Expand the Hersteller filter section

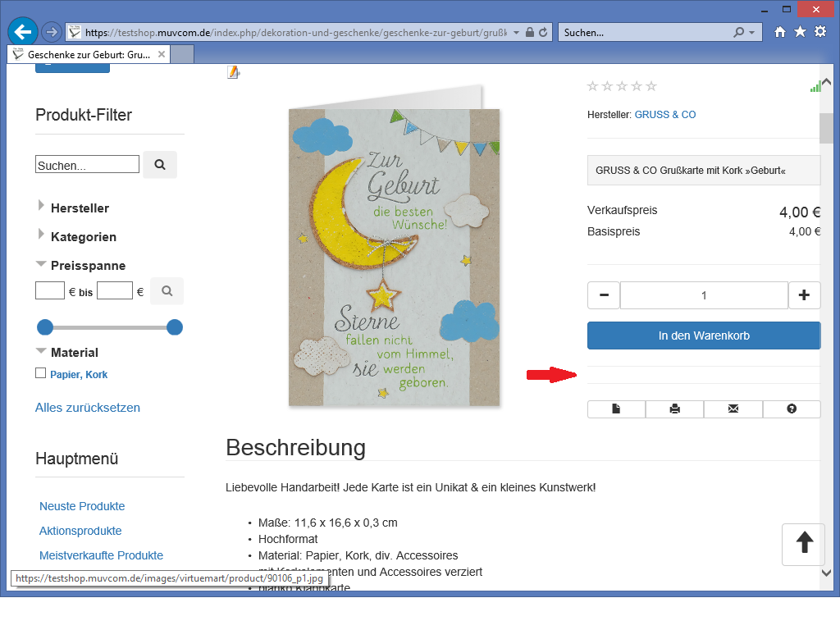click(80, 208)
